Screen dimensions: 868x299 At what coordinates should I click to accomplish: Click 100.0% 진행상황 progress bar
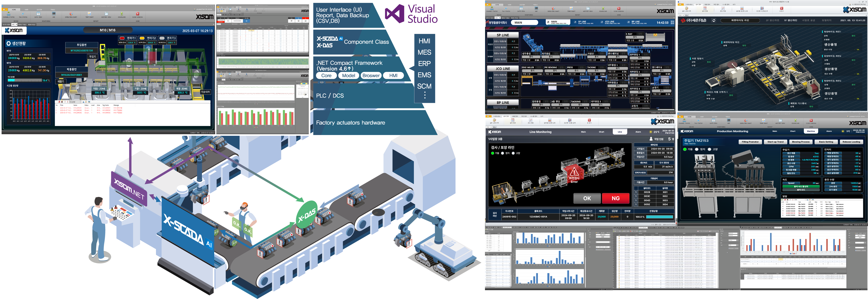659,217
